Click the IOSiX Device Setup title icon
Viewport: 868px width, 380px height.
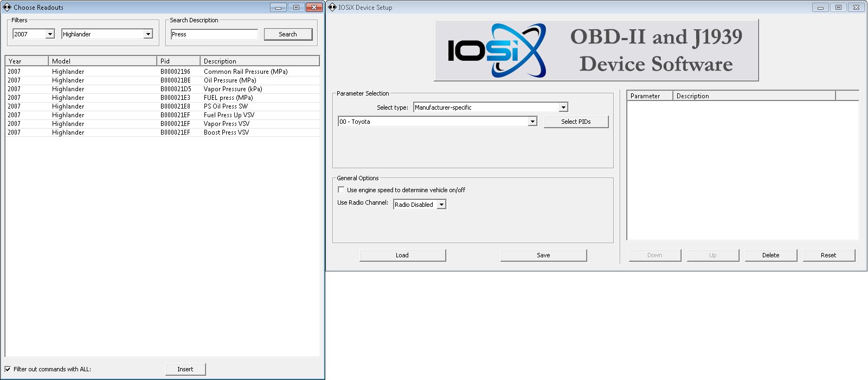[332, 7]
